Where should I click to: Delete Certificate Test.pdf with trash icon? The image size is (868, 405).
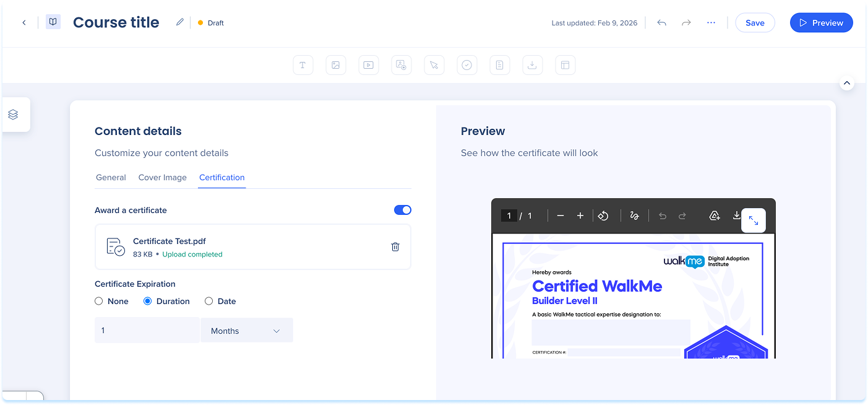click(x=395, y=246)
